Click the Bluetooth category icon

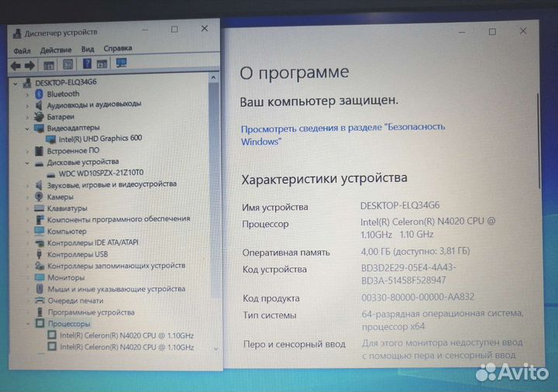(x=40, y=95)
